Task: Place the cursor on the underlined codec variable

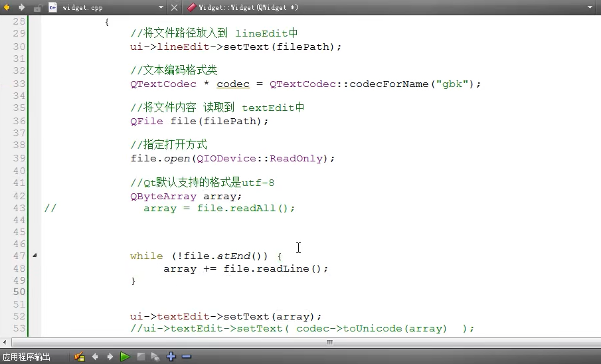Action: coord(233,84)
